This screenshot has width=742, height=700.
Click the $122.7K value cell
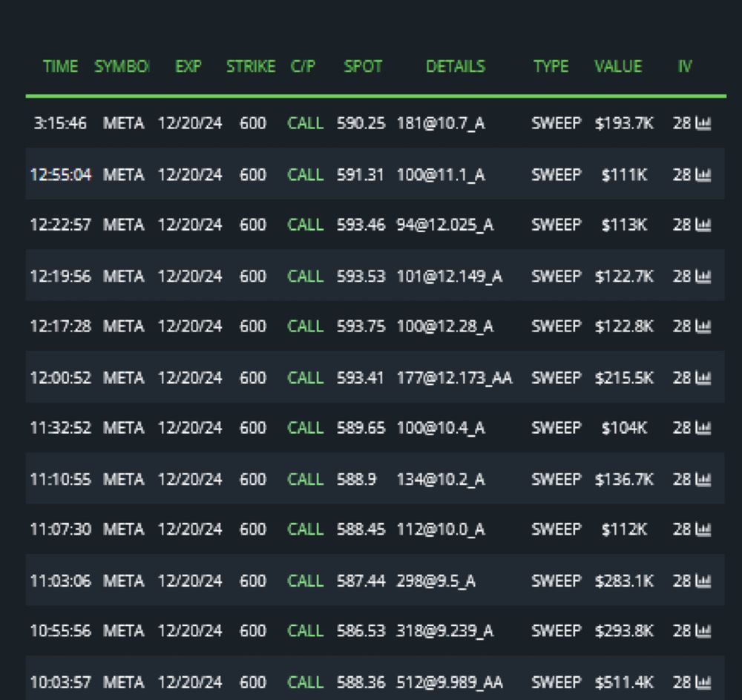coord(624,276)
